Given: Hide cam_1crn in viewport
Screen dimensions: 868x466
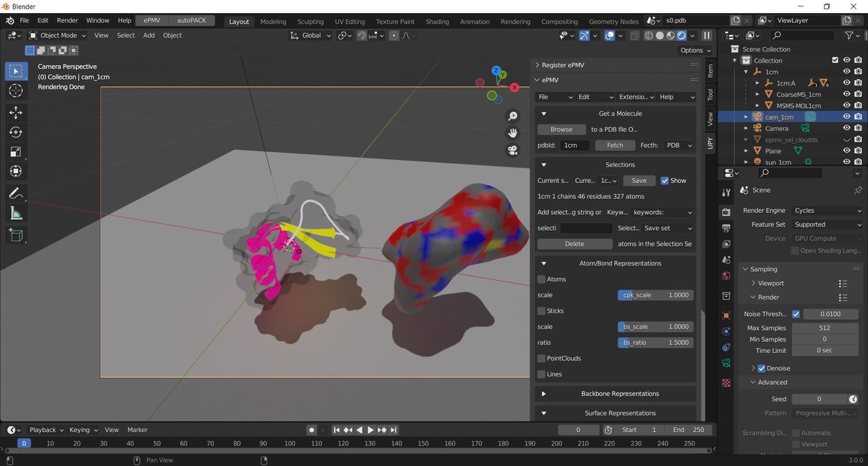Looking at the screenshot, I should point(846,116).
